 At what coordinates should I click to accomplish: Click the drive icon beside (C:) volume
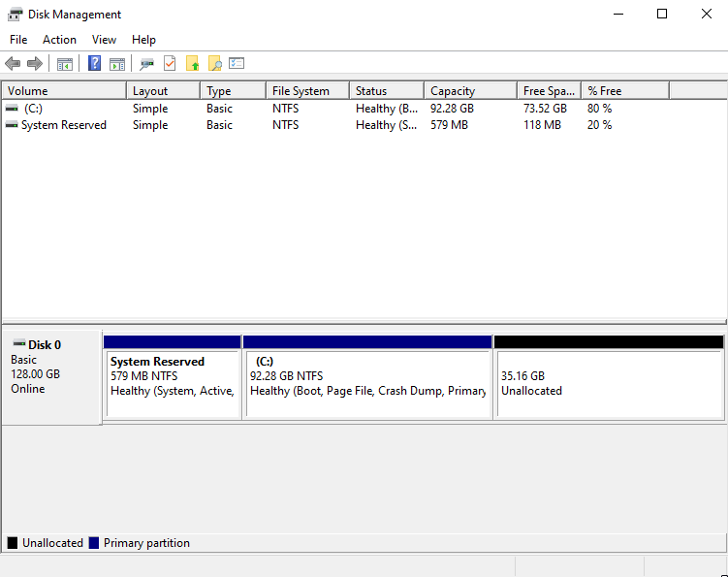coord(12,109)
